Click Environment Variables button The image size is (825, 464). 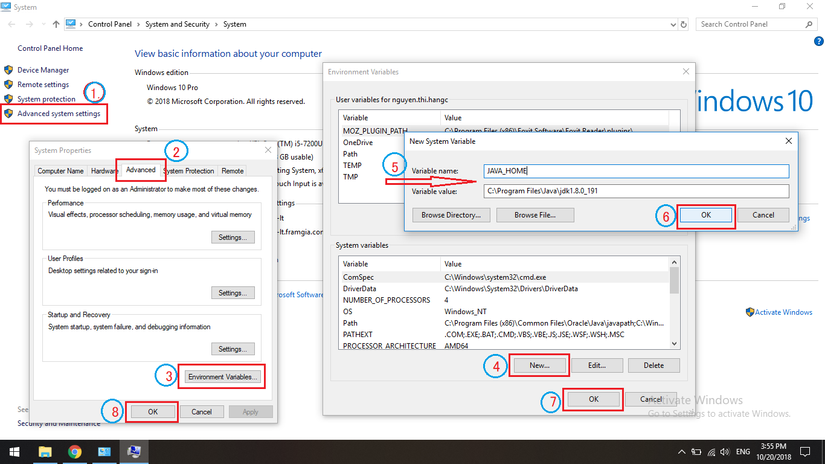click(x=222, y=377)
